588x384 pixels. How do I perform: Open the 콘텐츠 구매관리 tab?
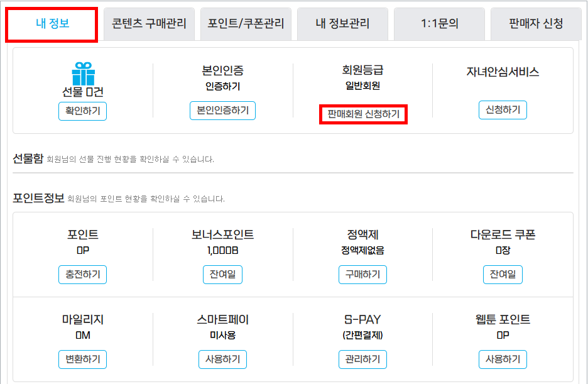tap(149, 24)
